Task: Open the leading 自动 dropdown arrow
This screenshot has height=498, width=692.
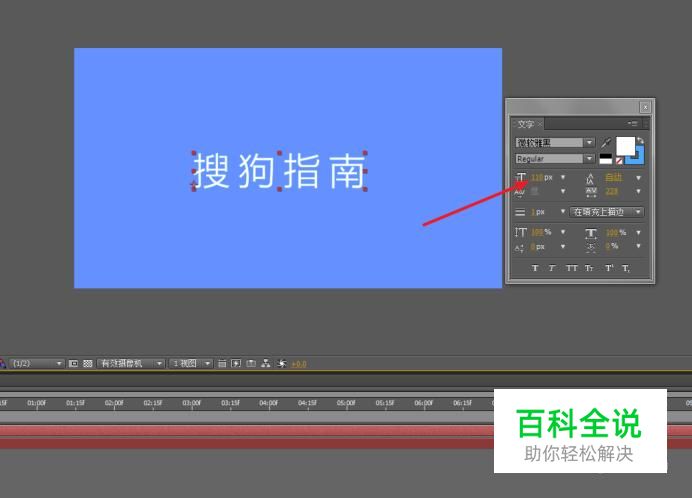Action: (638, 178)
